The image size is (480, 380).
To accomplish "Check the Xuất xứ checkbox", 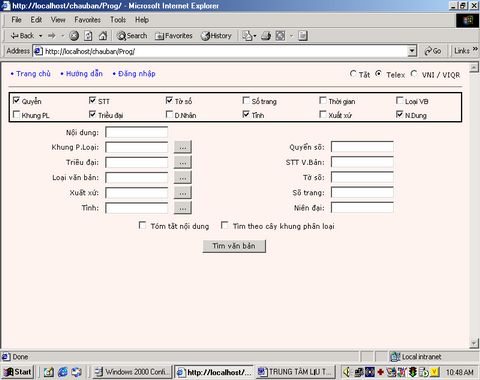I will (323, 114).
